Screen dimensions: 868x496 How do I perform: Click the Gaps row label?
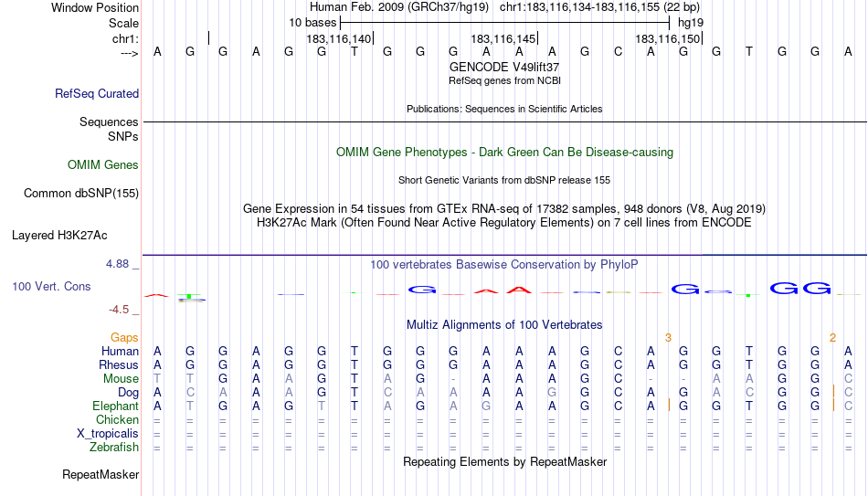tap(124, 337)
